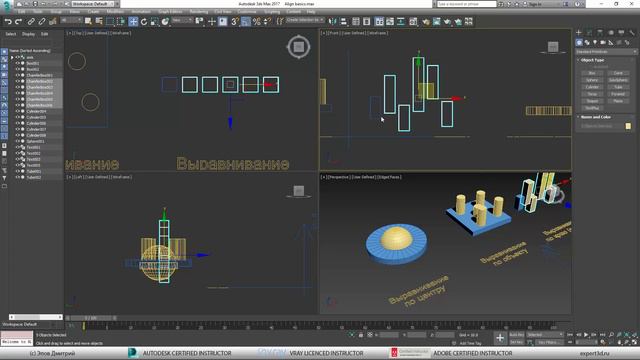
Task: Open the Selection Filter dropdown
Action: pyautogui.click(x=71, y=20)
